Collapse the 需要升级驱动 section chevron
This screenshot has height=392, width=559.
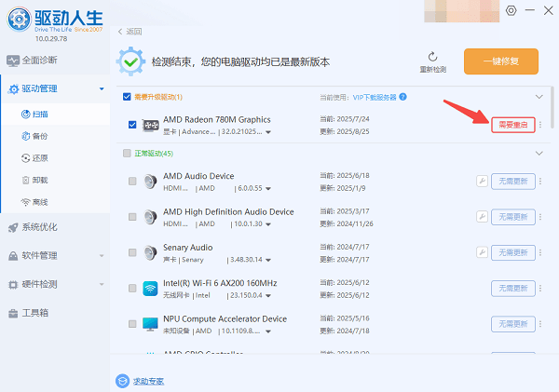[539, 97]
